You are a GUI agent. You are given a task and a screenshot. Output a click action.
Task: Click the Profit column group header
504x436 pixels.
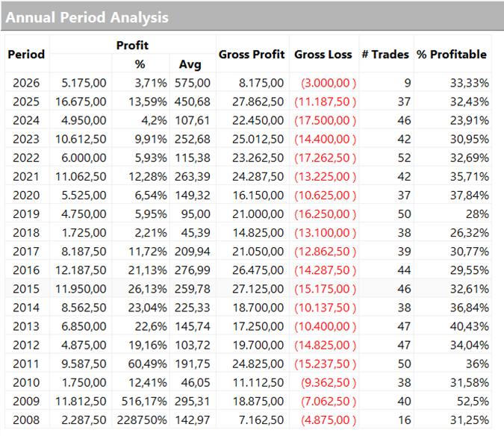click(132, 46)
